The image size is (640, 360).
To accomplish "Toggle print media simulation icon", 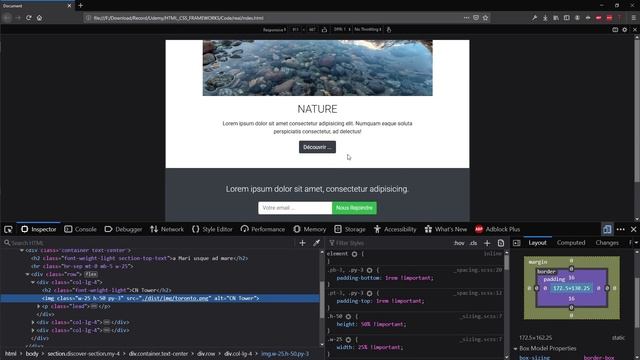I will point(501,243).
